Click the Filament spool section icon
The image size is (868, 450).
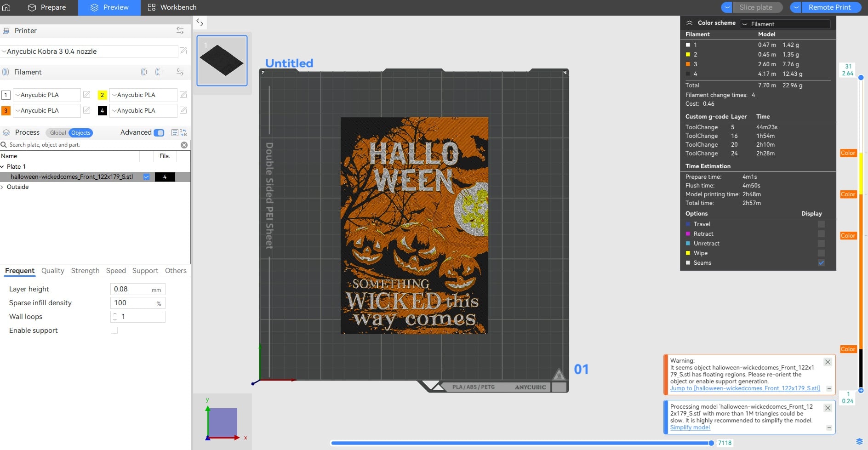[x=6, y=72]
